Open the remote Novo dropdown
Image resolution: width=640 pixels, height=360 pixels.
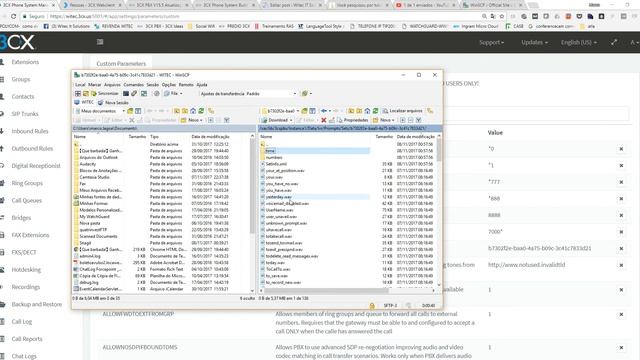(384, 120)
